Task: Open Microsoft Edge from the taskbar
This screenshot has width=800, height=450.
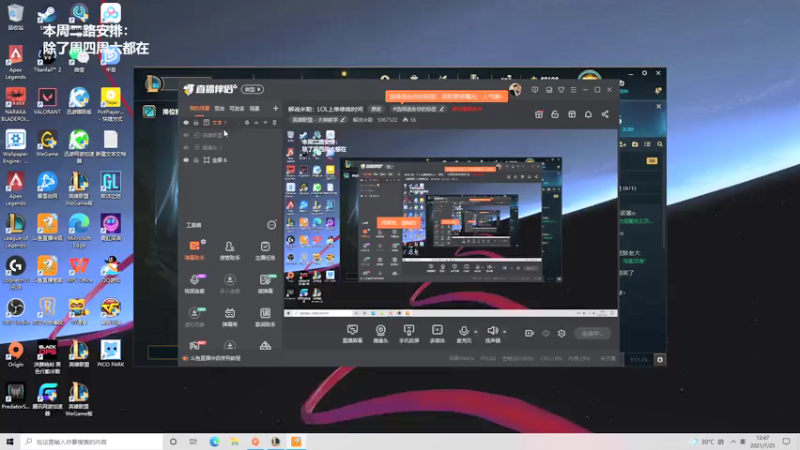Action: [x=214, y=441]
